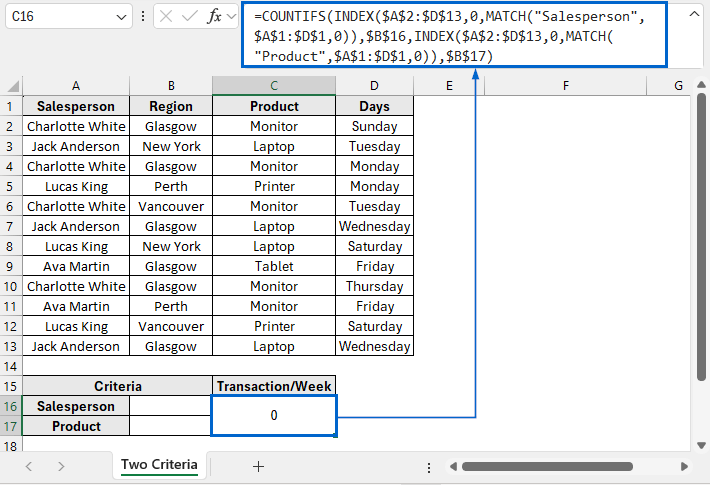Image resolution: width=710 pixels, height=485 pixels.
Task: Select the empty Product criteria cell B17
Action: coord(171,426)
